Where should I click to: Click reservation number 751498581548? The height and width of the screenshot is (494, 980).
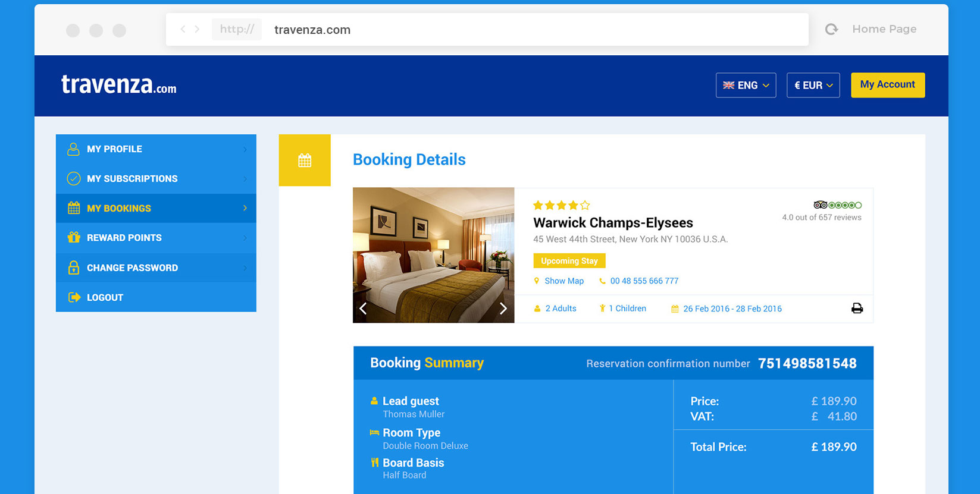click(807, 364)
